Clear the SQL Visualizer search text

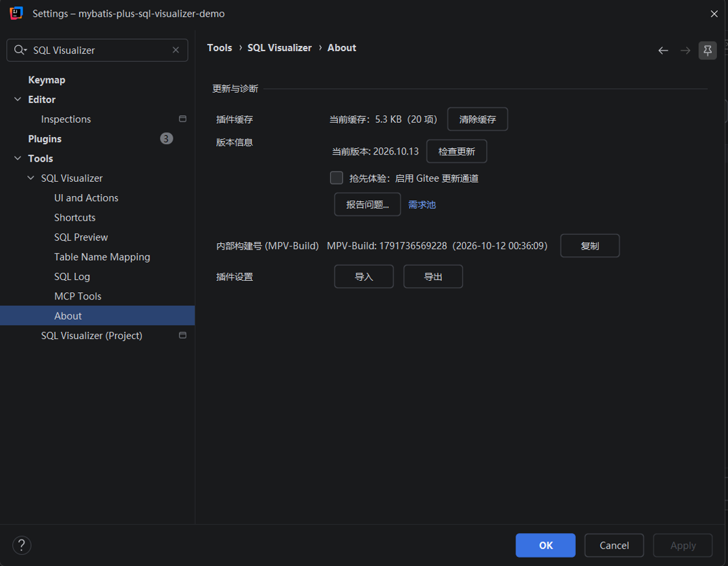(176, 50)
